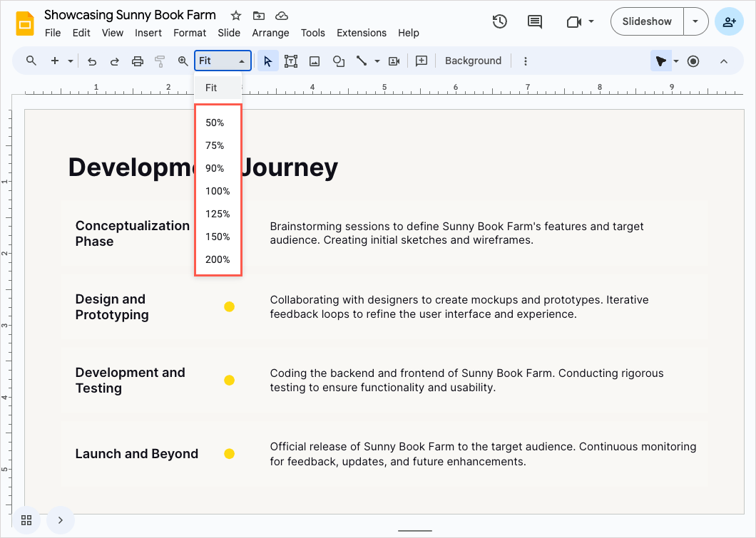
Task: Click the Insert video icon
Action: pyautogui.click(x=394, y=61)
